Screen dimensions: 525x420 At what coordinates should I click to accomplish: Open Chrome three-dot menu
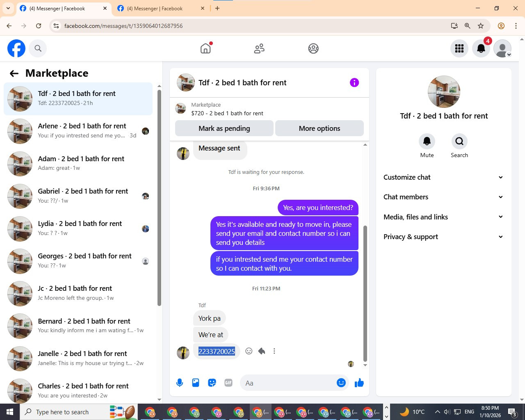coord(516,26)
